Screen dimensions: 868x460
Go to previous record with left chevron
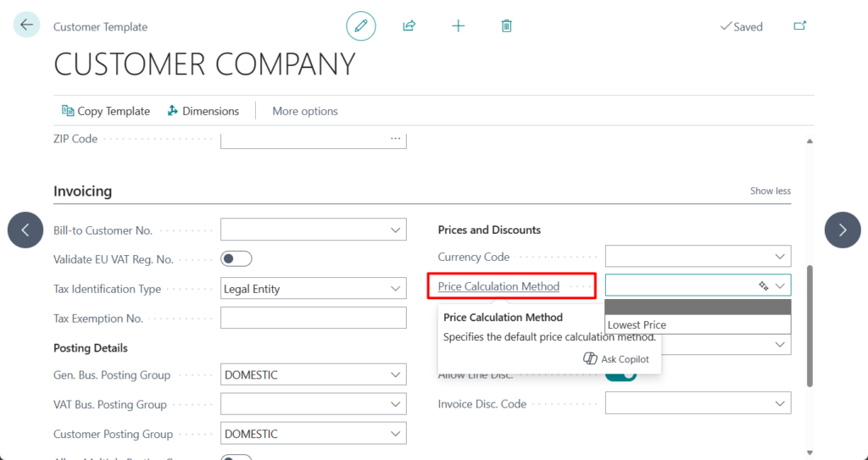tap(25, 230)
